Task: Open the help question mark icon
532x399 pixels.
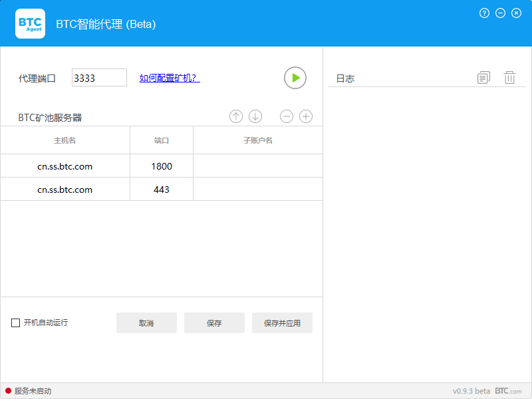Action: point(484,13)
